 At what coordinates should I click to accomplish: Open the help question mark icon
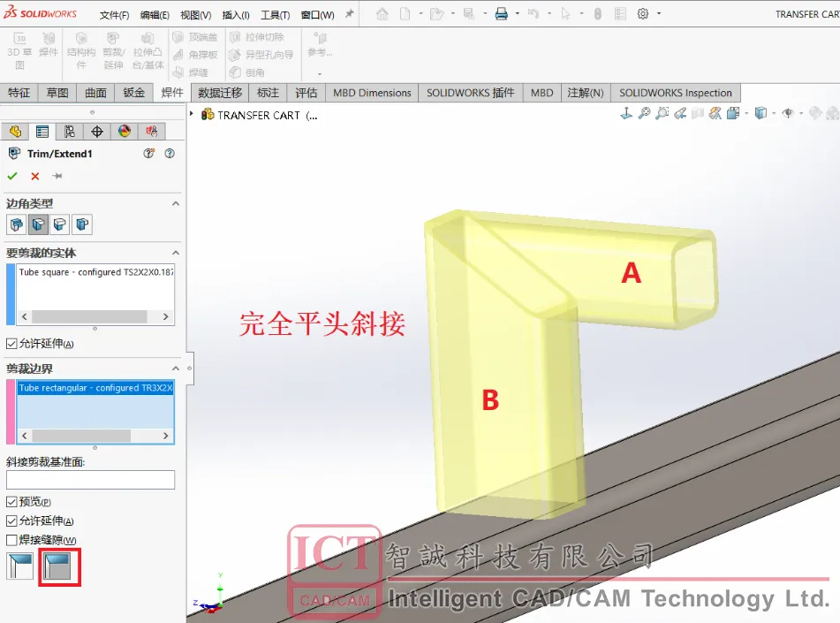170,154
